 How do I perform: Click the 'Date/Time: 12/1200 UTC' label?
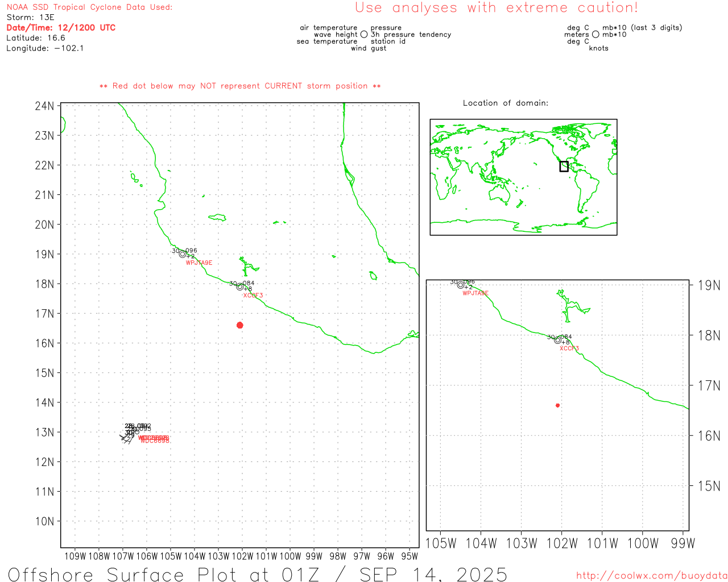(x=61, y=28)
